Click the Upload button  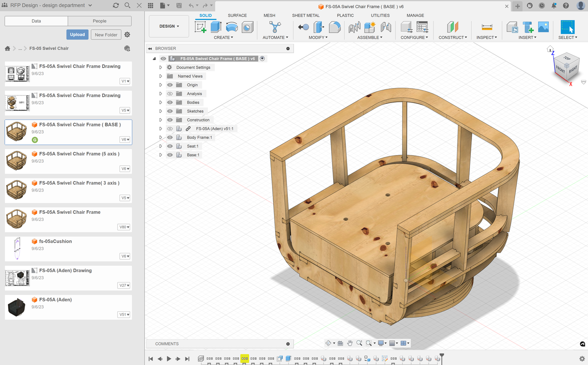coord(77,34)
